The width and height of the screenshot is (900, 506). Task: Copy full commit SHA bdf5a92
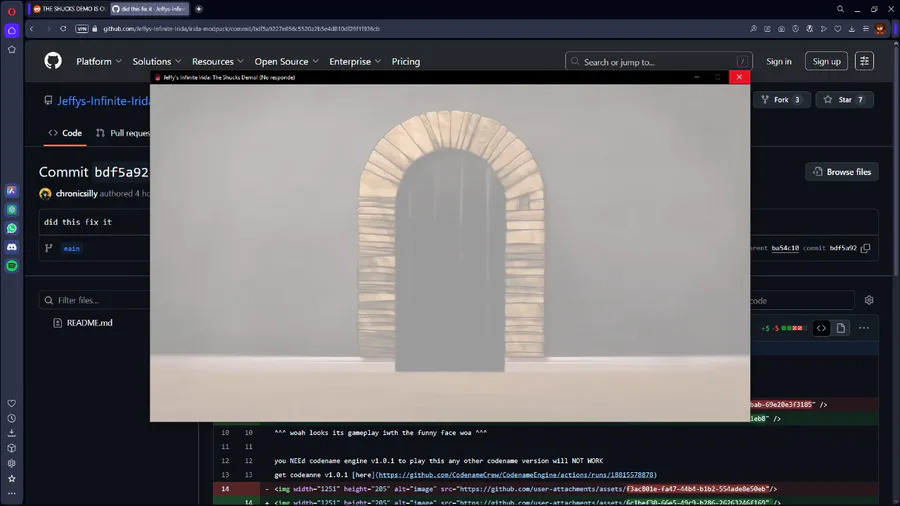point(866,248)
